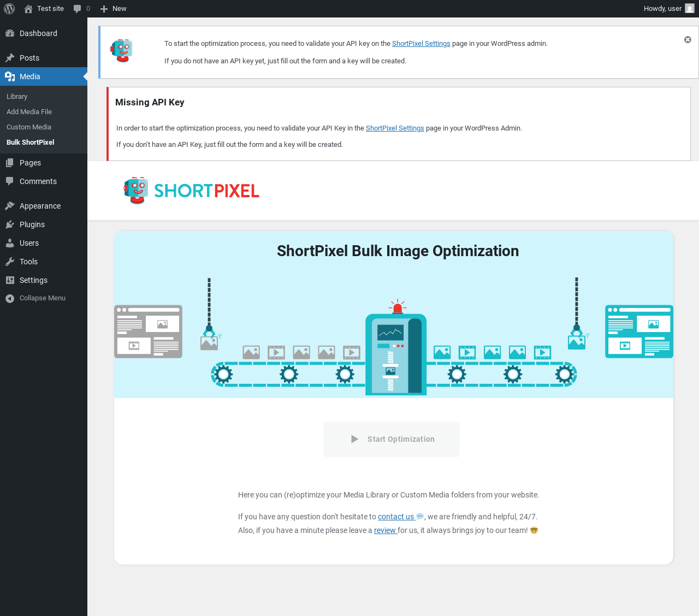The width and height of the screenshot is (699, 616).
Task: Select Add Media File submenu
Action: (x=29, y=111)
